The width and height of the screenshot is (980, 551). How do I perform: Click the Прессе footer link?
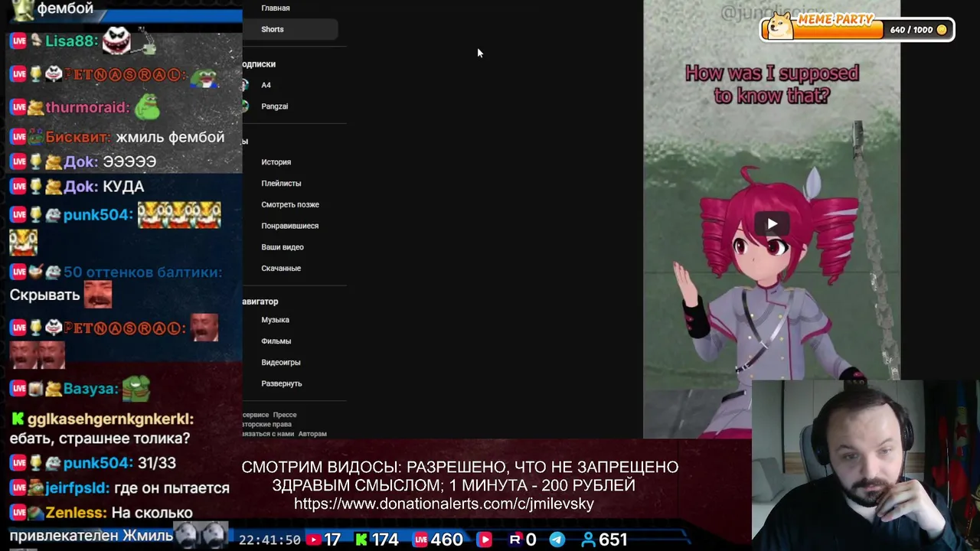pyautogui.click(x=285, y=415)
